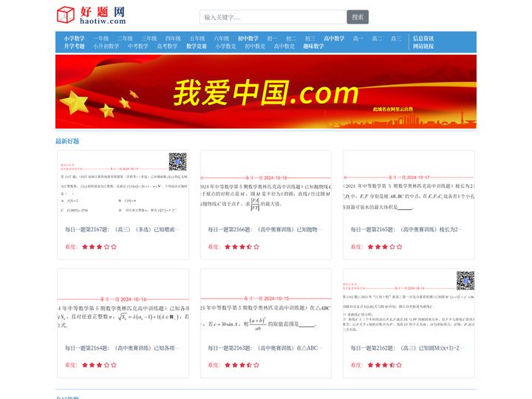Viewport: 532px width, 399px height.
Task: Select 初三 in navigation bar
Action: click(x=310, y=38)
